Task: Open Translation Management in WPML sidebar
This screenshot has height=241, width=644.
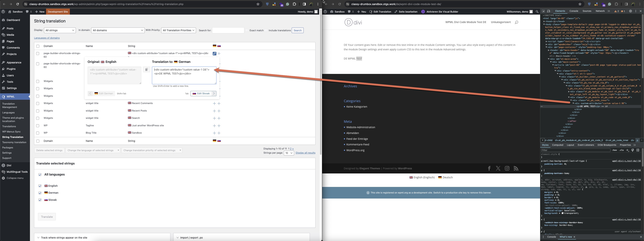Action: pos(10,105)
